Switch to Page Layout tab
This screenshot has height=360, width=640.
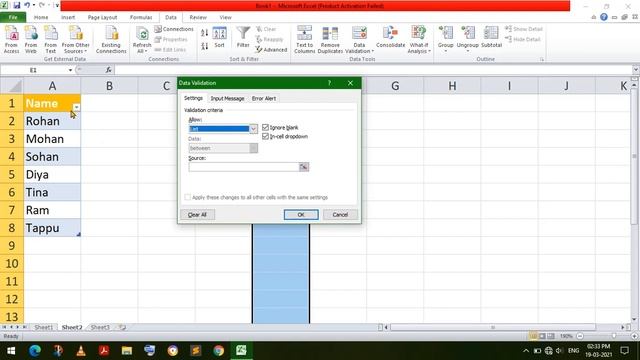tap(102, 18)
